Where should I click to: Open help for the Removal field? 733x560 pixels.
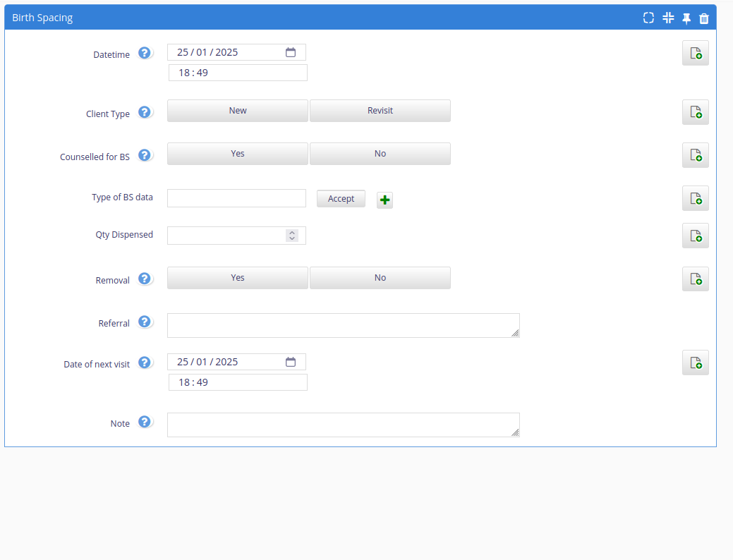coord(145,279)
